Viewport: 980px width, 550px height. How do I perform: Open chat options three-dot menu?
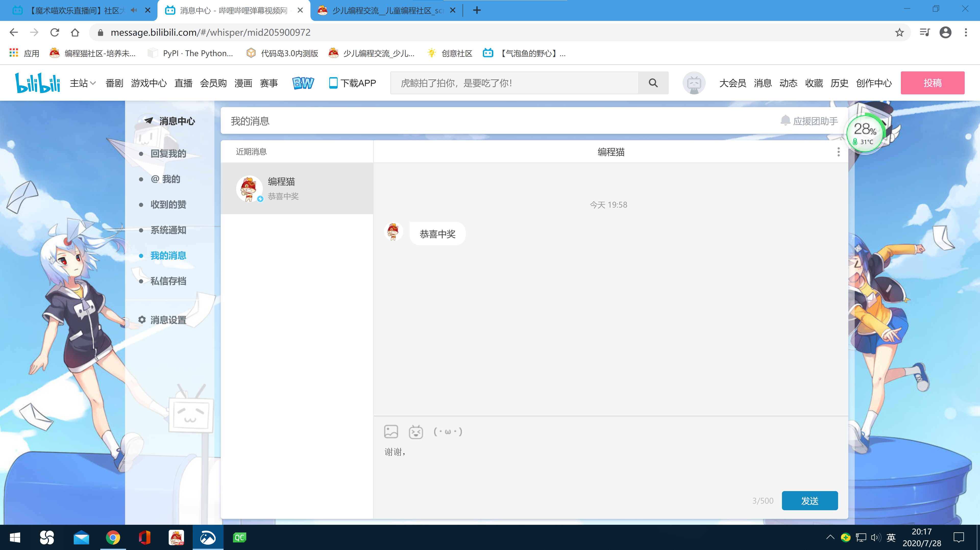[x=838, y=152]
